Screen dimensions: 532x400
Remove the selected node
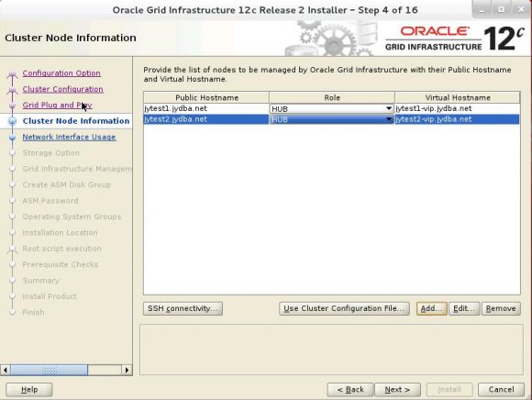coord(501,308)
